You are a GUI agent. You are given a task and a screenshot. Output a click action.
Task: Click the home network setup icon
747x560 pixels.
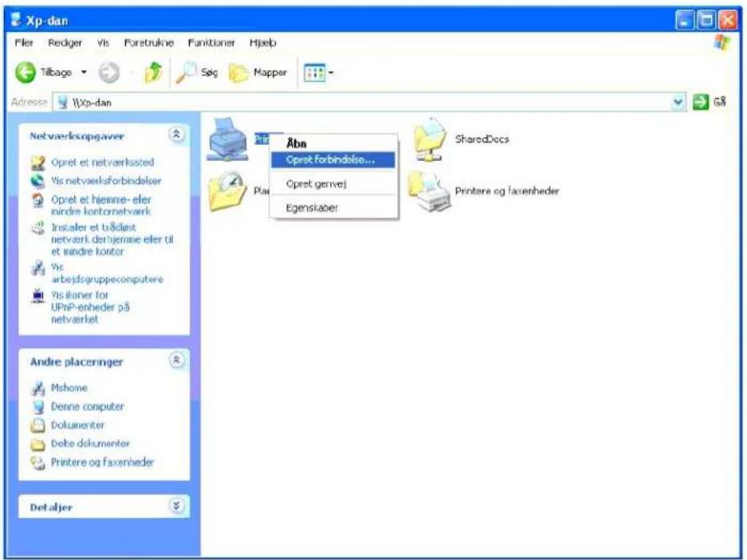[x=37, y=200]
